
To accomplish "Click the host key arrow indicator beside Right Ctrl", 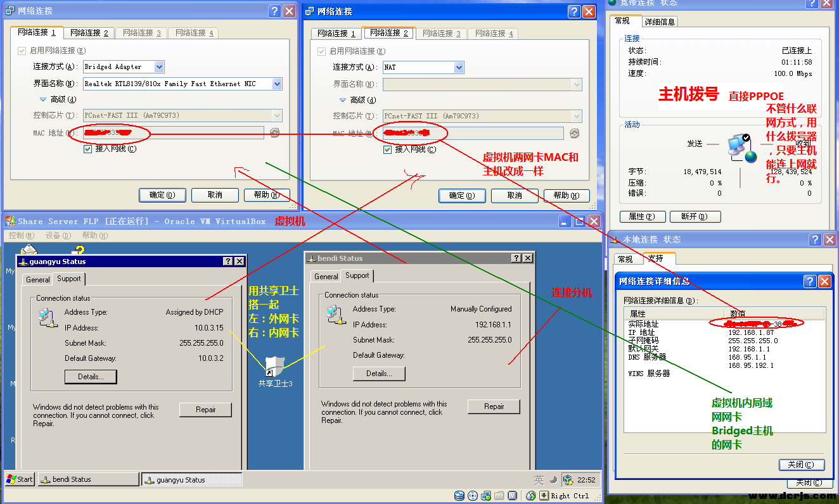I will [544, 496].
